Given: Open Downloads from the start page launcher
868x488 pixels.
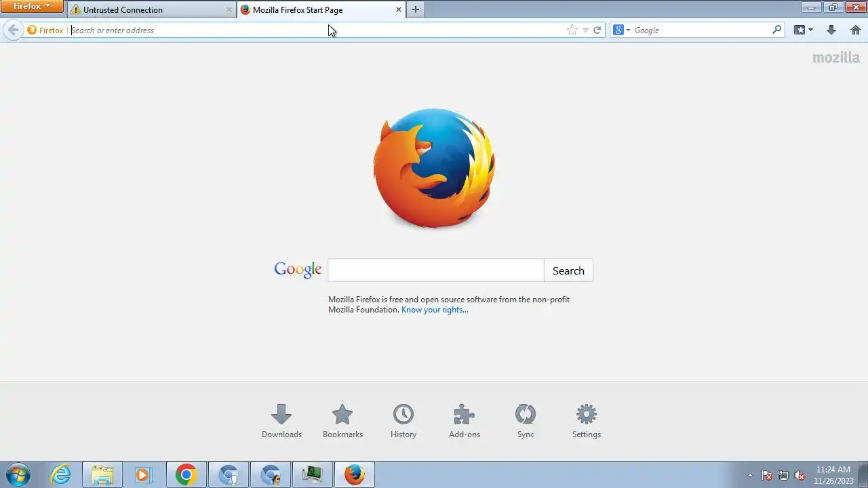Looking at the screenshot, I should [x=281, y=421].
